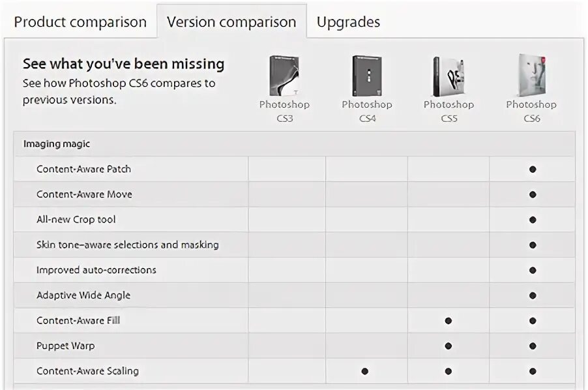The image size is (588, 390).
Task: Click the Photoshop CS6 box icon
Action: (531, 76)
